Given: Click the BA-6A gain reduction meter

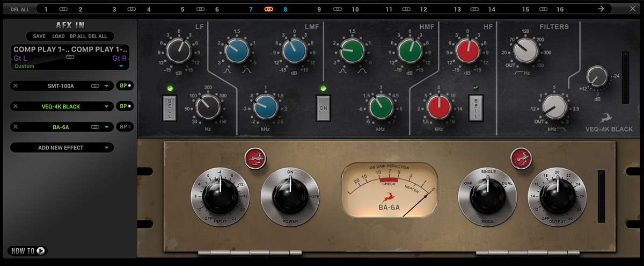Looking at the screenshot, I should click(x=389, y=190).
